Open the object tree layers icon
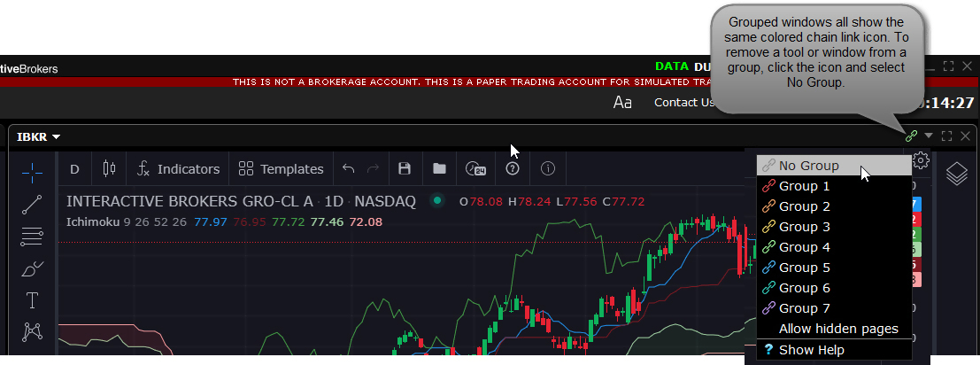This screenshot has width=980, height=365. click(x=957, y=174)
